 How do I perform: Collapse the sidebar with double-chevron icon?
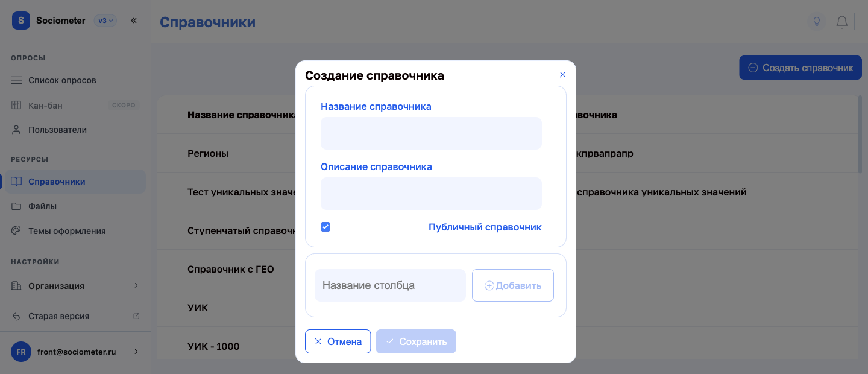pyautogui.click(x=134, y=21)
